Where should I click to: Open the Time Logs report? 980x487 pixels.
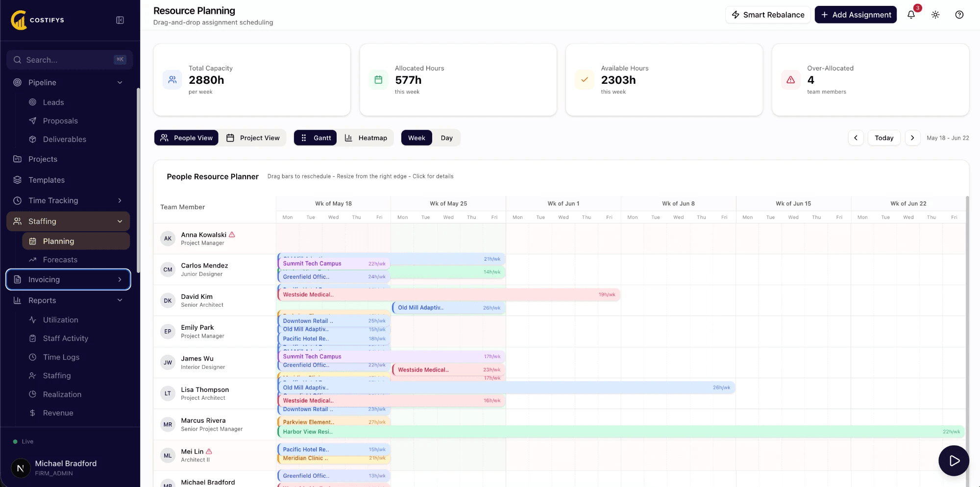pos(61,357)
